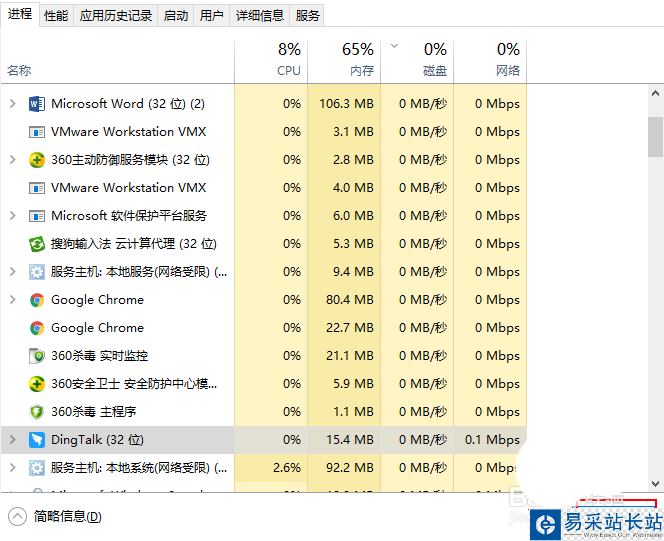Click the 0.1 Mbps network value
Image resolution: width=664 pixels, height=541 pixels.
pyautogui.click(x=492, y=440)
